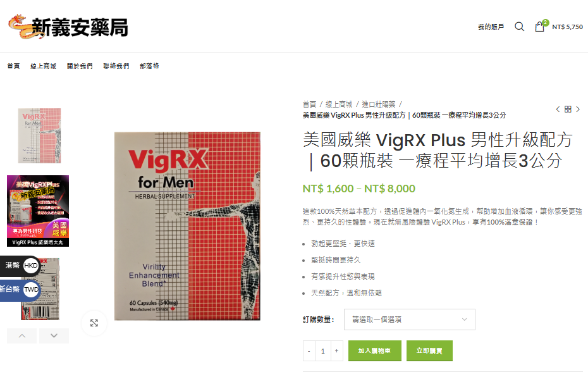
Task: Click the 立即購買 button
Action: [x=429, y=350]
